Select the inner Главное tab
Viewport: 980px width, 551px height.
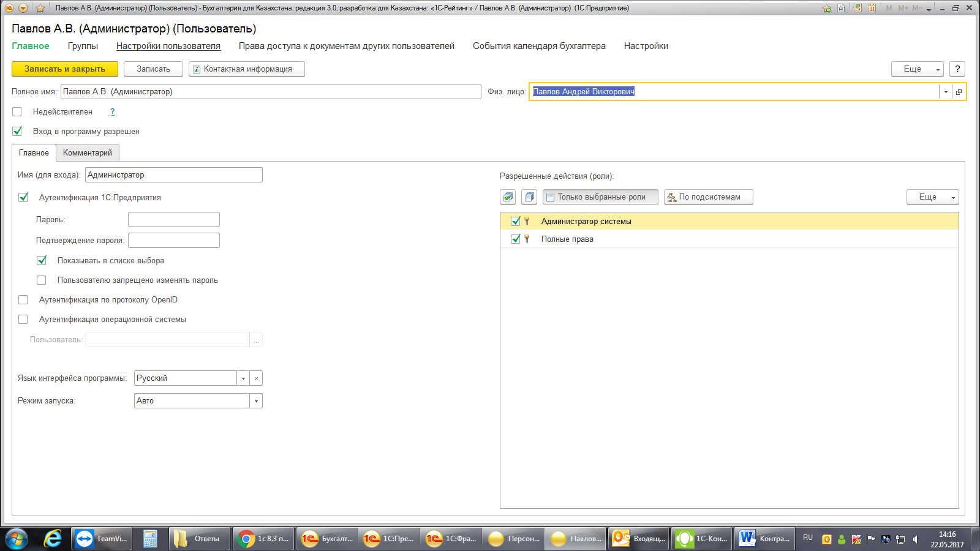point(34,153)
